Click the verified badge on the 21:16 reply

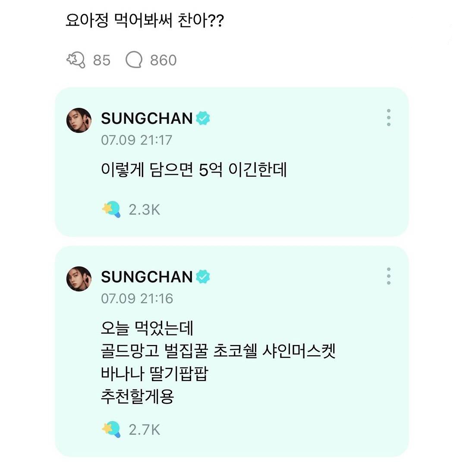pos(203,277)
